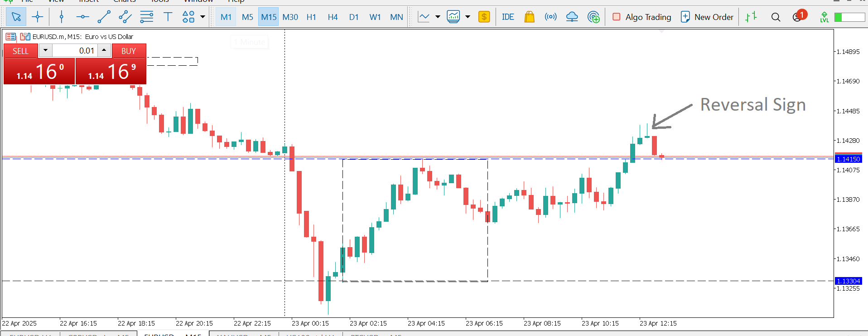868x336 pixels.
Task: Toggle Algo Trading on
Action: tap(642, 17)
